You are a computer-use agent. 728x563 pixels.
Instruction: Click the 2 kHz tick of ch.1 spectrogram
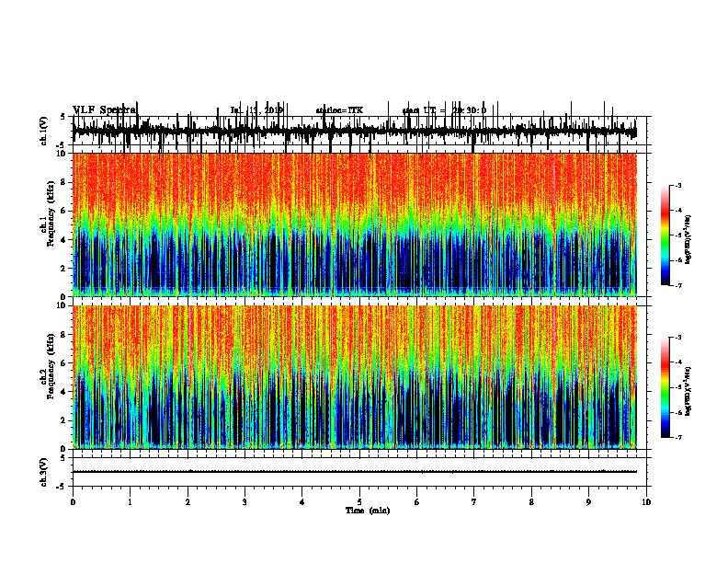coord(64,268)
